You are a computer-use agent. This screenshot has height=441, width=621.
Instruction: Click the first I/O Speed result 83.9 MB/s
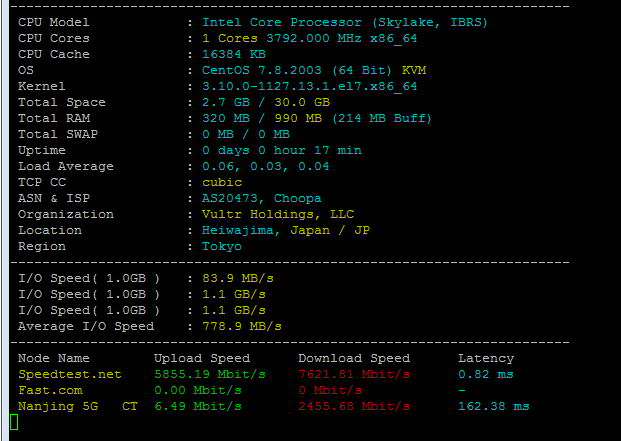tap(237, 277)
